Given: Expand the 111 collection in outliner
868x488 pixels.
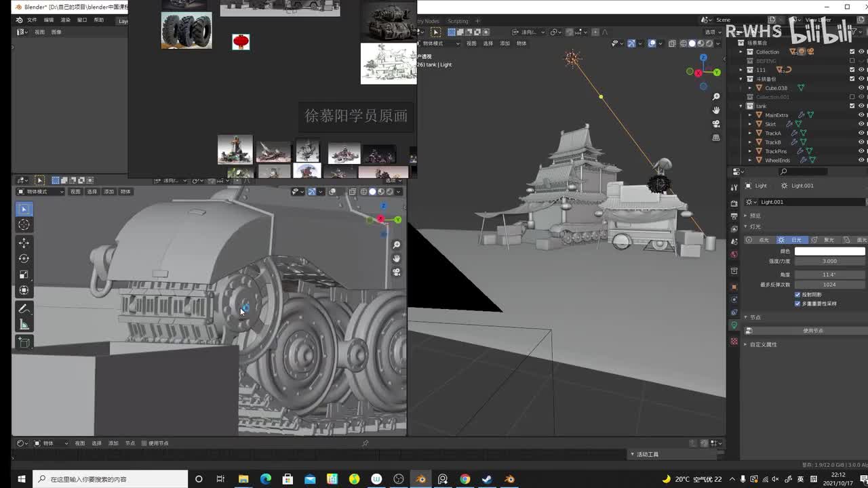Looking at the screenshot, I should (741, 70).
